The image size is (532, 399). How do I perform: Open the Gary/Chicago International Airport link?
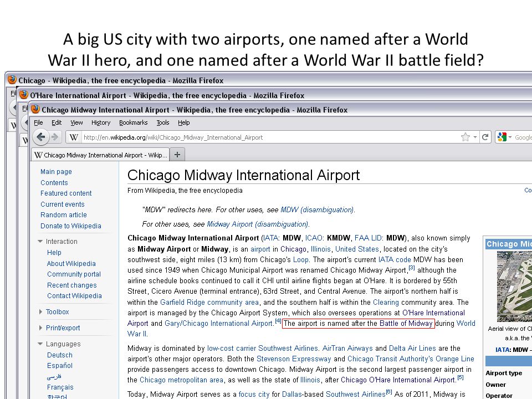click(219, 323)
